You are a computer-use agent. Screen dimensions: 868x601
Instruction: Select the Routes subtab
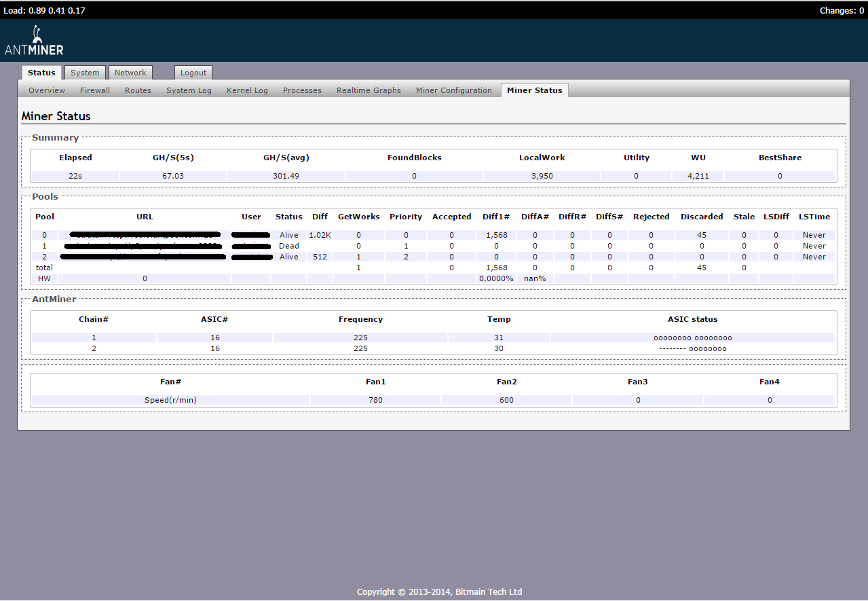coord(138,90)
